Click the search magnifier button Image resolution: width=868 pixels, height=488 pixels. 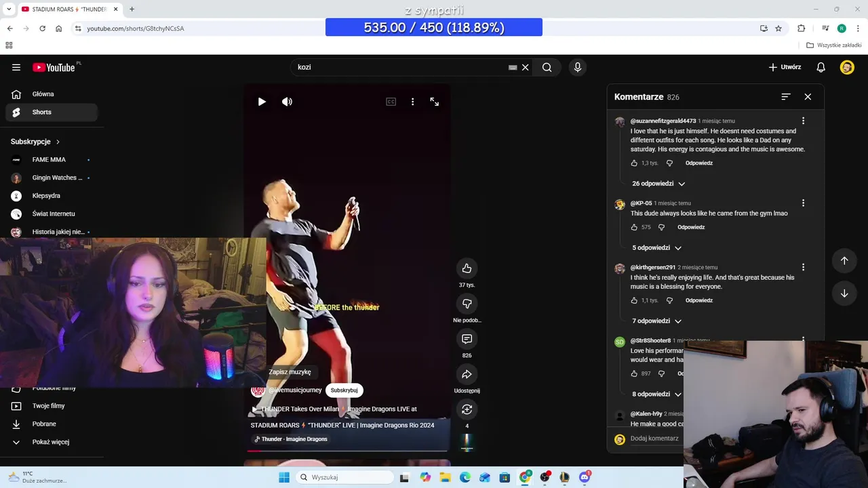point(547,67)
